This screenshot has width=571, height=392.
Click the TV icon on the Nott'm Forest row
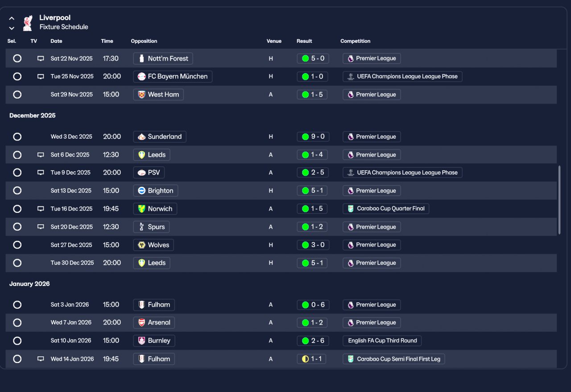(x=41, y=58)
